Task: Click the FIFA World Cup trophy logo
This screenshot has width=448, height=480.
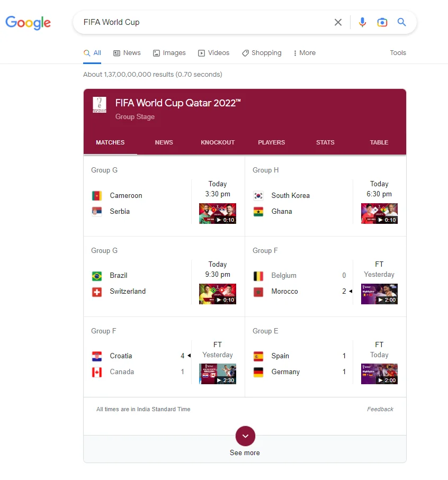Action: [x=100, y=104]
